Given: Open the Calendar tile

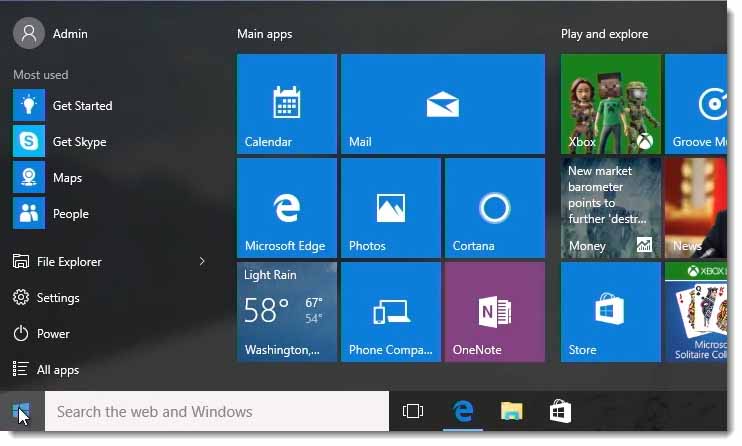Looking at the screenshot, I should (x=287, y=104).
